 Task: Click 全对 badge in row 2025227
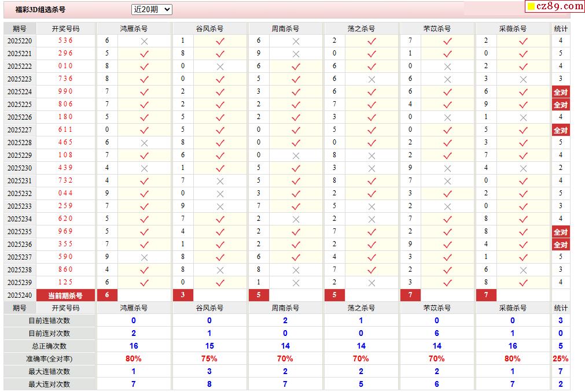pos(561,130)
